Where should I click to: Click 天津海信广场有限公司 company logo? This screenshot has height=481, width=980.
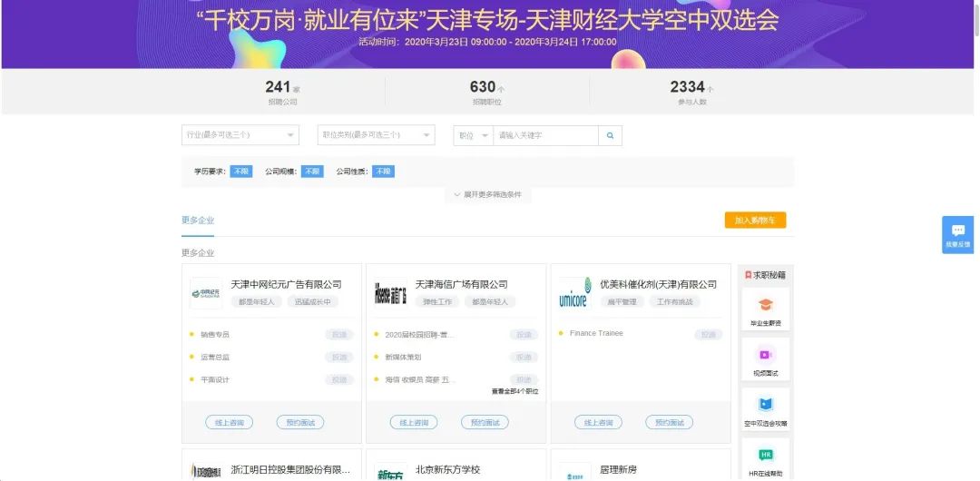coord(390,293)
